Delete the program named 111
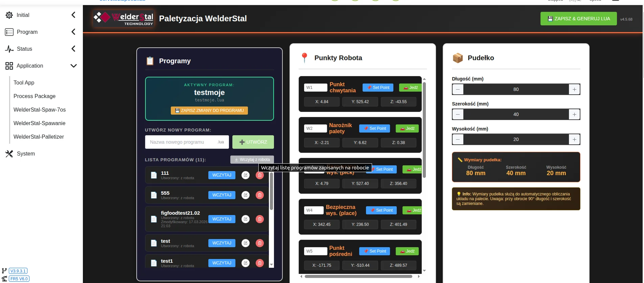This screenshot has width=644, height=283. [x=260, y=175]
